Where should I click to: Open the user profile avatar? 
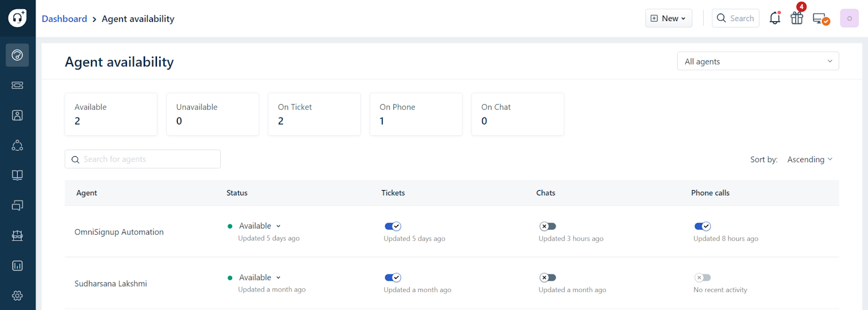click(x=849, y=18)
